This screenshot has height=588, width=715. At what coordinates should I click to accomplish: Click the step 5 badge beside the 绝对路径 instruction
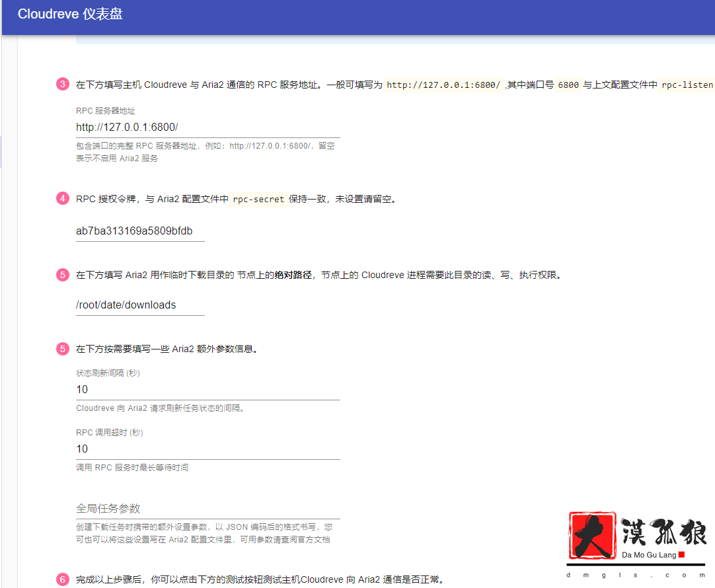(62, 276)
